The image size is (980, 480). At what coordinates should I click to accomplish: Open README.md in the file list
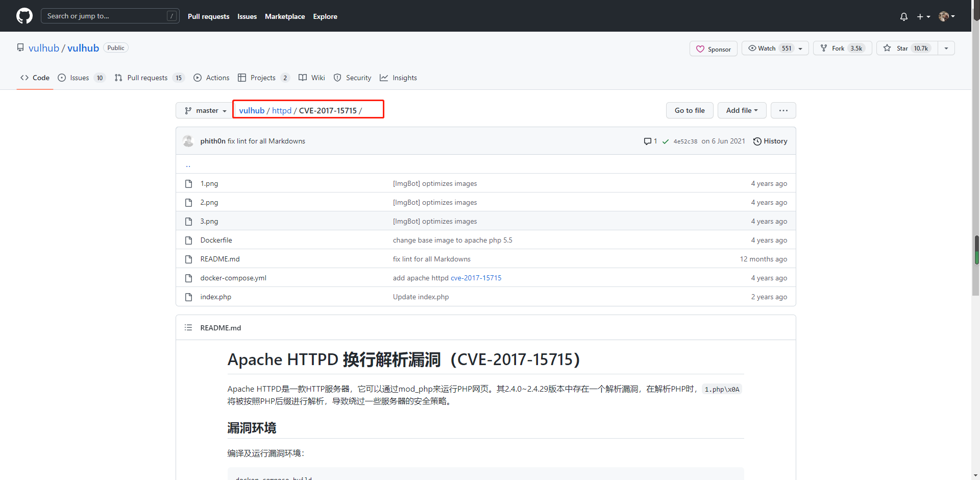tap(220, 259)
